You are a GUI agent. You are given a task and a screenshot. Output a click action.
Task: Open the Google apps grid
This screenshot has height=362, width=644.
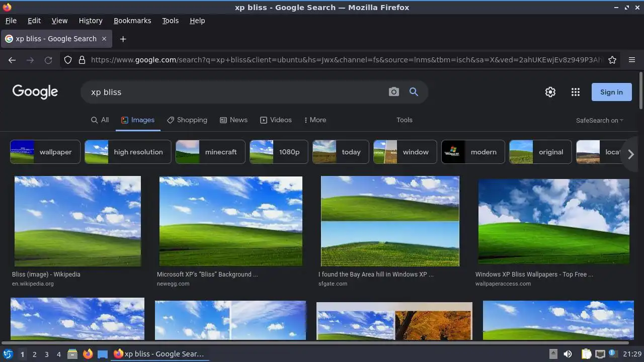point(576,92)
